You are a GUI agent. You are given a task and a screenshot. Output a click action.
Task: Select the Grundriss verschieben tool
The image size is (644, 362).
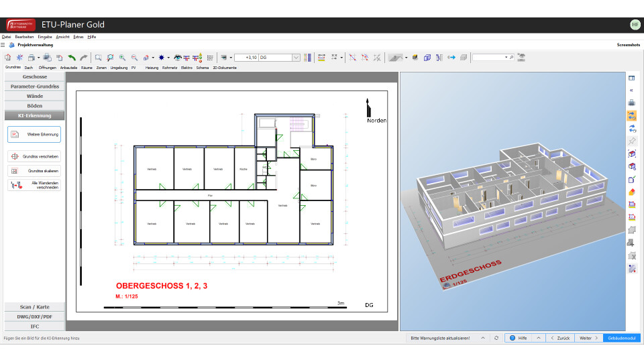click(34, 156)
